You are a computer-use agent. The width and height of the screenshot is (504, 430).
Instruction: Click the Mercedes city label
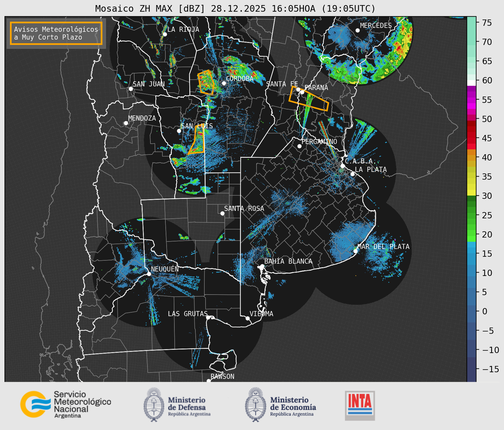[x=376, y=26]
